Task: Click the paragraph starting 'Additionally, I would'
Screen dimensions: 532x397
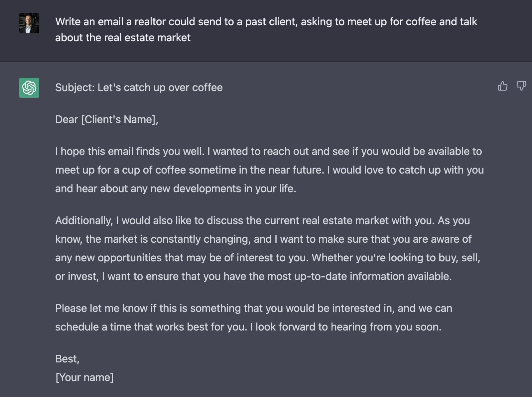Action: (x=268, y=248)
